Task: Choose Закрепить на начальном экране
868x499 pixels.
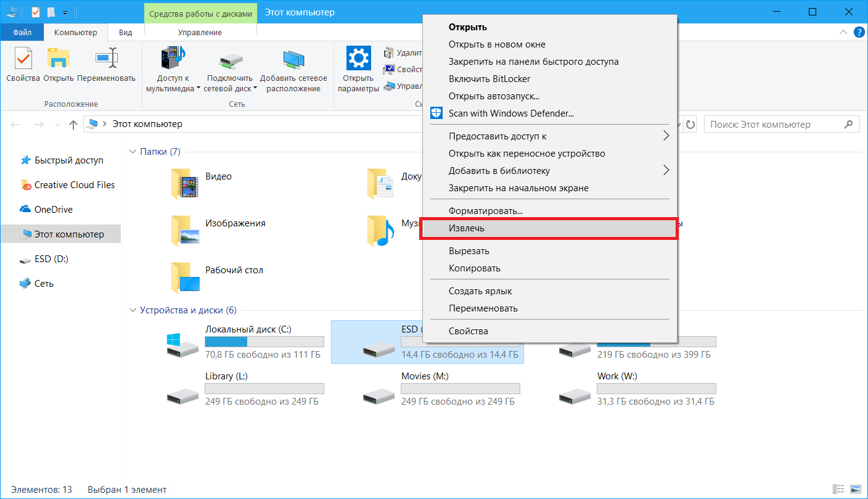Action: tap(549, 188)
